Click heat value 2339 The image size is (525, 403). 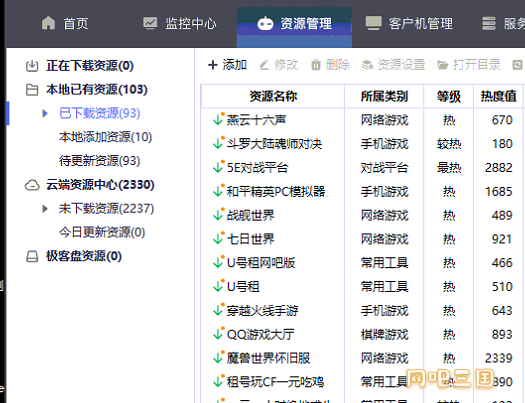point(499,358)
